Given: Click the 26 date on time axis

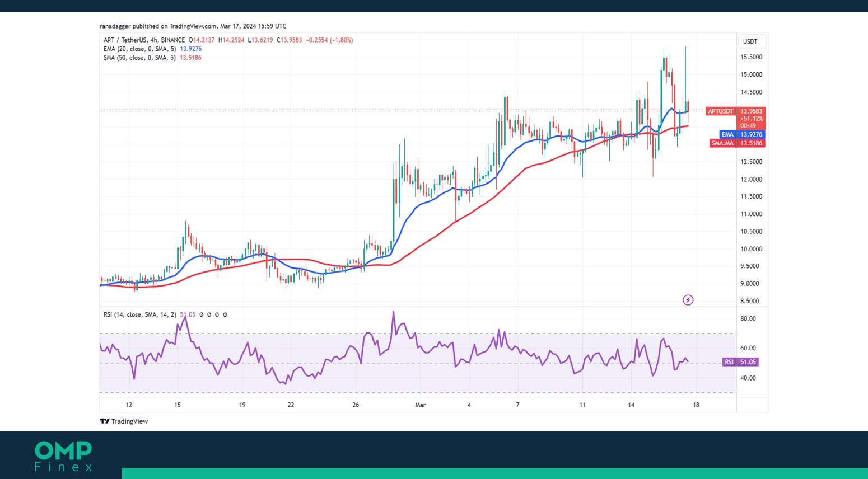Looking at the screenshot, I should point(356,405).
